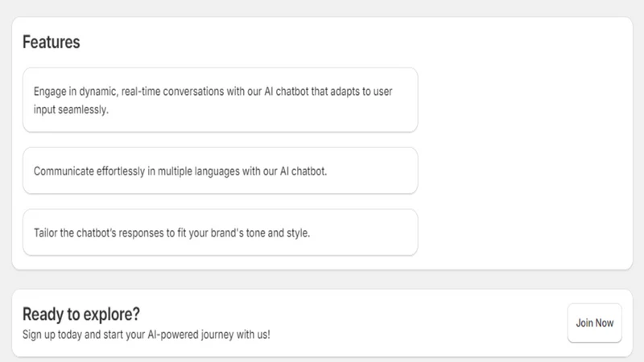
Task: Select the multiple languages feature card
Action: (220, 171)
